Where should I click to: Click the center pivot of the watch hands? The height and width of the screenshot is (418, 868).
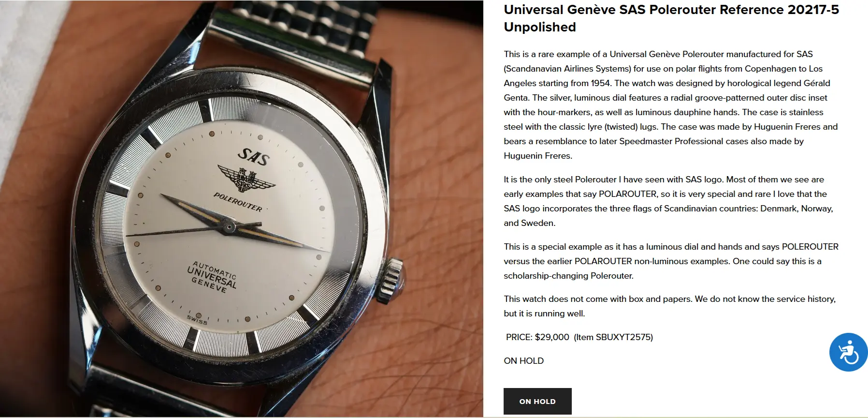point(230,226)
